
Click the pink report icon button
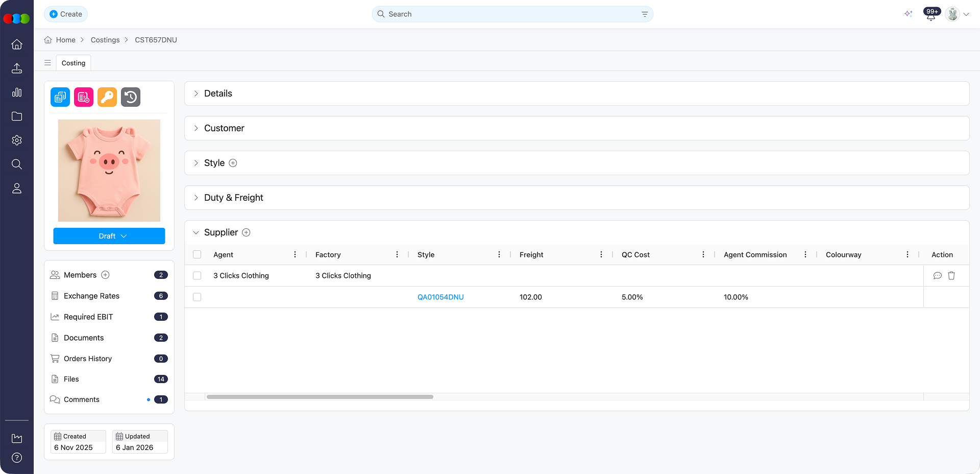[x=84, y=97]
